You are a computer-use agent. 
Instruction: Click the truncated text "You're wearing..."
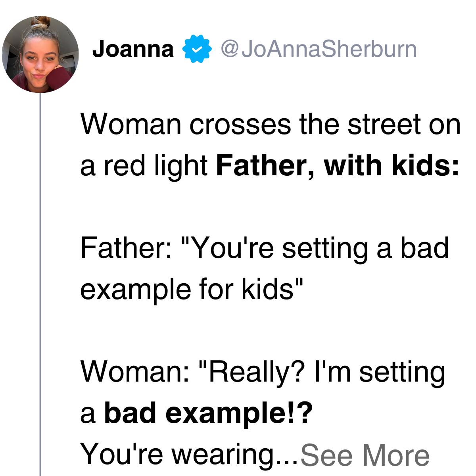[x=189, y=455]
